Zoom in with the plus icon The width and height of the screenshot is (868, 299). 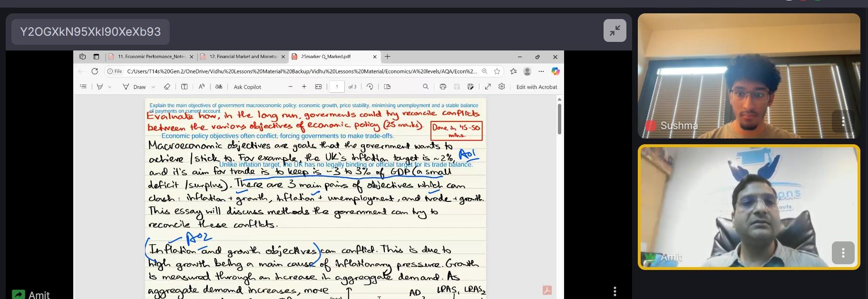tap(304, 87)
